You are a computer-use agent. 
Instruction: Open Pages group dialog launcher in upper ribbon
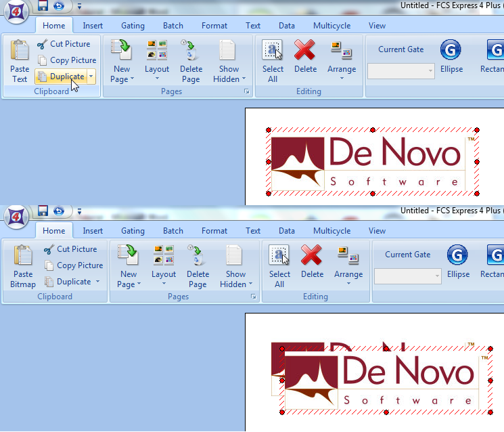pos(246,91)
